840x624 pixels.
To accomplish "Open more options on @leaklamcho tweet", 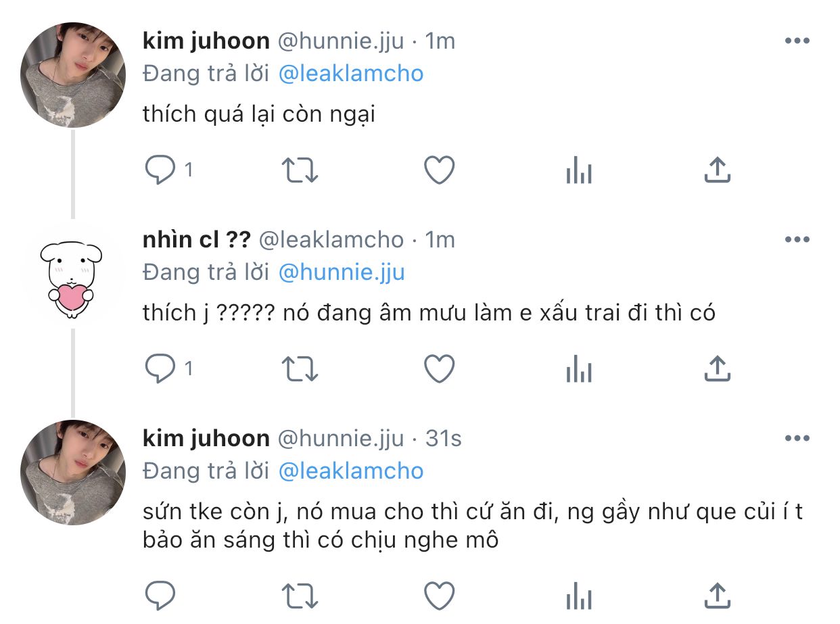I will click(x=797, y=240).
